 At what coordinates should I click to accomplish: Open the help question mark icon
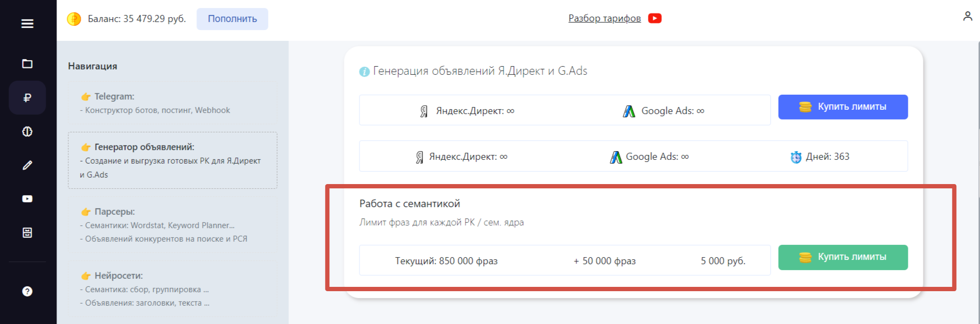pos(27,291)
